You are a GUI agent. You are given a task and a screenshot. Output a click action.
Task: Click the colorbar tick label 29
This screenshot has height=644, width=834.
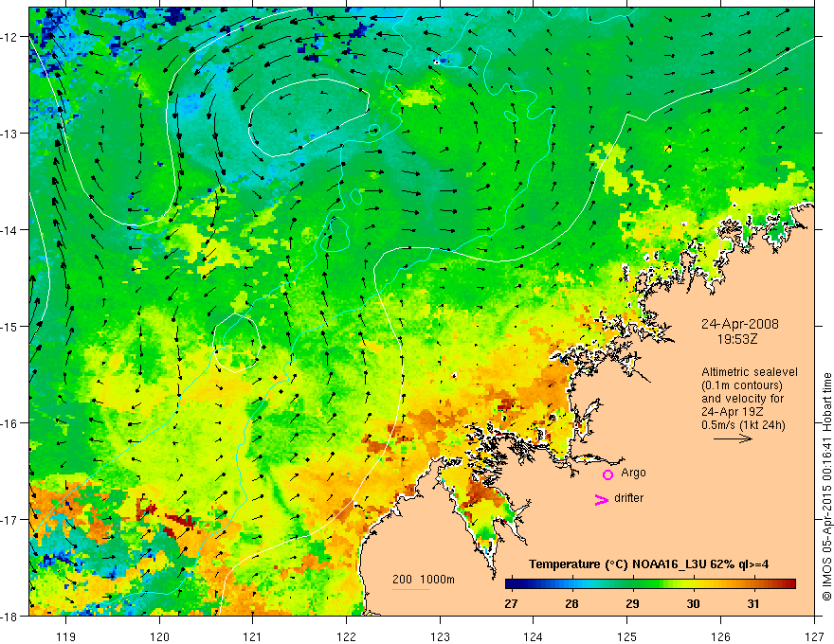pos(632,604)
